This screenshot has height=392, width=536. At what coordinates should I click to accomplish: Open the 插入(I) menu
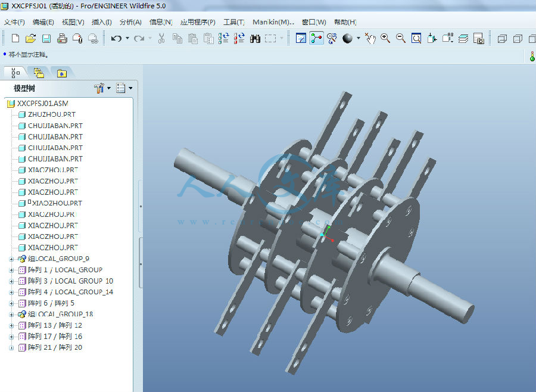click(101, 22)
